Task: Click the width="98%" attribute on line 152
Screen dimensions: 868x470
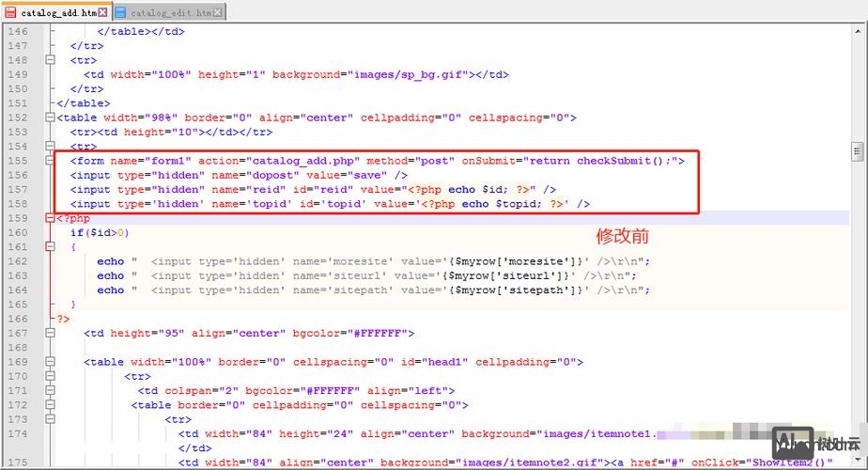Action: point(140,117)
